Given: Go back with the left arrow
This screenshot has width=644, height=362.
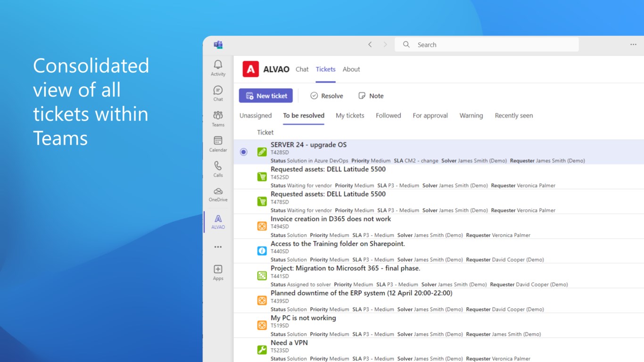Looking at the screenshot, I should pos(370,44).
